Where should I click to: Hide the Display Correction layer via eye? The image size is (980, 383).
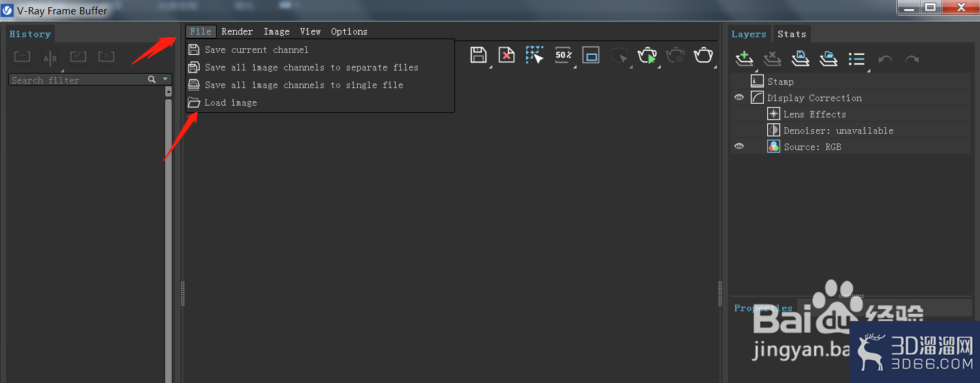(739, 98)
